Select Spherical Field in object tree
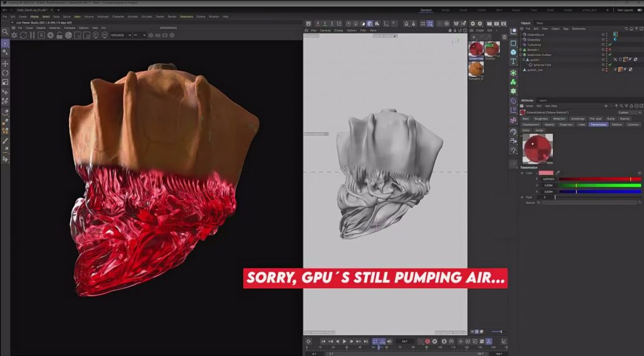 coord(542,65)
